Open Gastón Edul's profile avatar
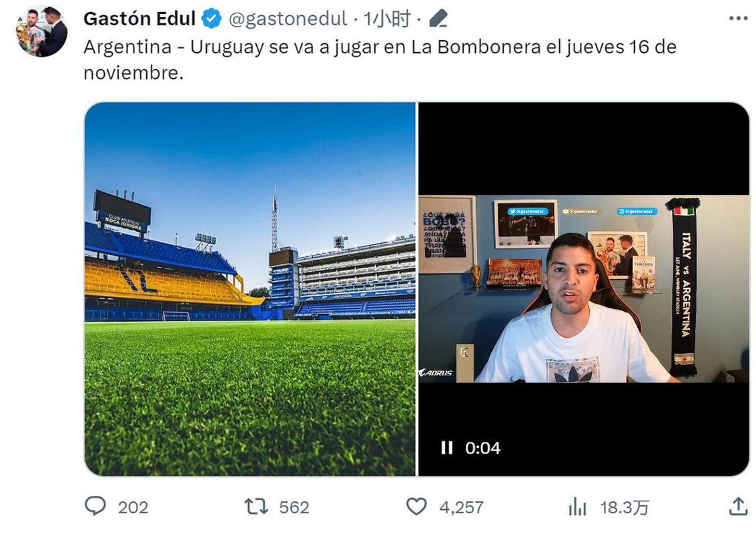This screenshot has width=756, height=534. pyautogui.click(x=41, y=31)
